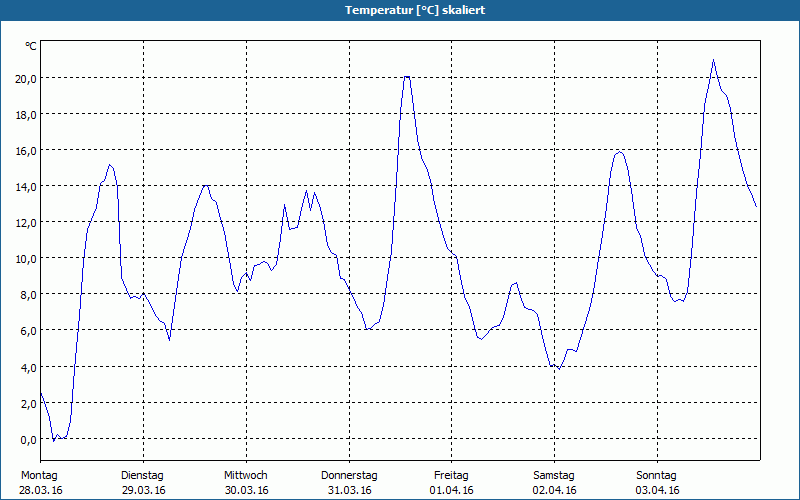Select the 4,0 y-axis label
The height and width of the screenshot is (500, 800).
(28, 367)
